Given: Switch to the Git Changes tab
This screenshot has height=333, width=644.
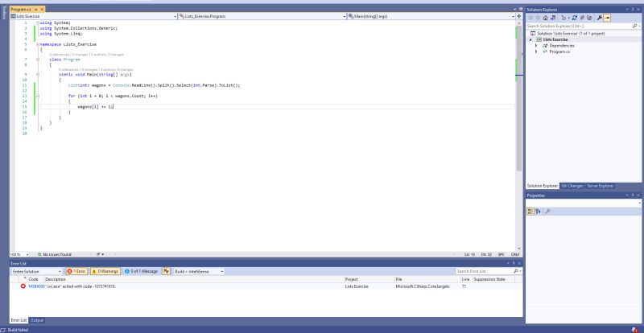Looking at the screenshot, I should pos(572,186).
